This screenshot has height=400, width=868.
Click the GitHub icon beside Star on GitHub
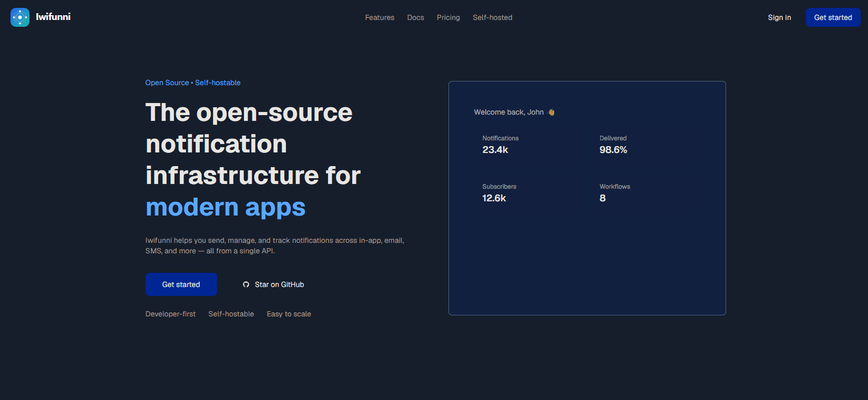pos(246,284)
